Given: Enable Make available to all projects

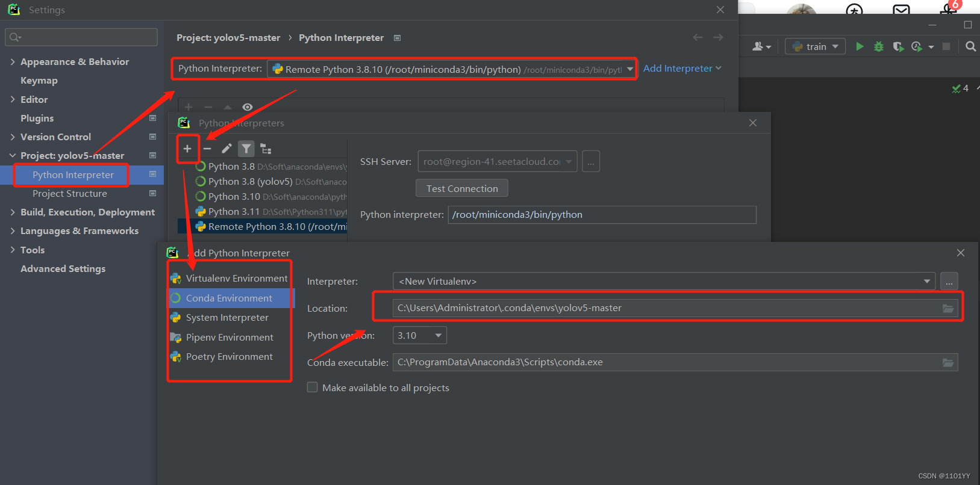Looking at the screenshot, I should [x=313, y=388].
